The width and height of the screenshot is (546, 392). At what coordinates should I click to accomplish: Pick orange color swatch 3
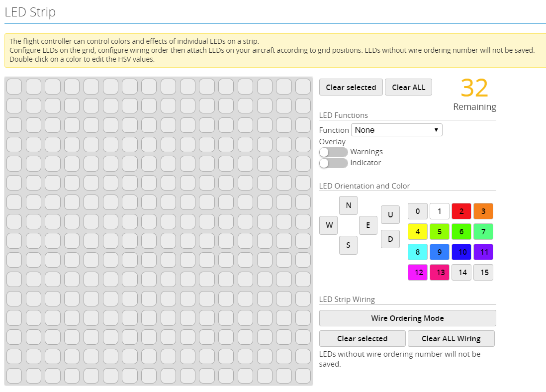(x=483, y=211)
